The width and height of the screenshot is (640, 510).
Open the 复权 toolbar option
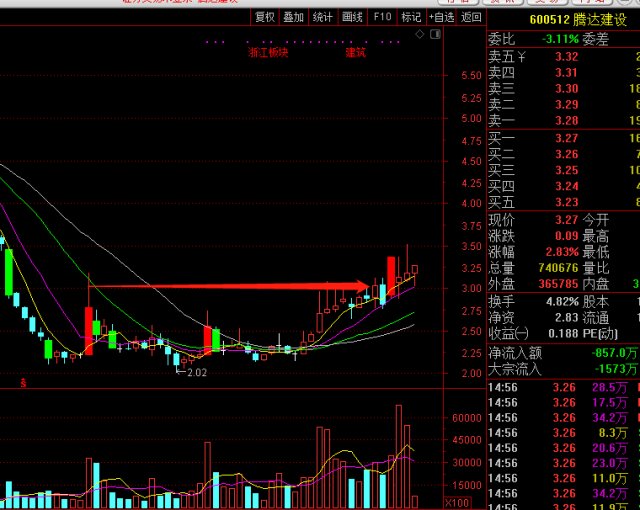pos(264,17)
